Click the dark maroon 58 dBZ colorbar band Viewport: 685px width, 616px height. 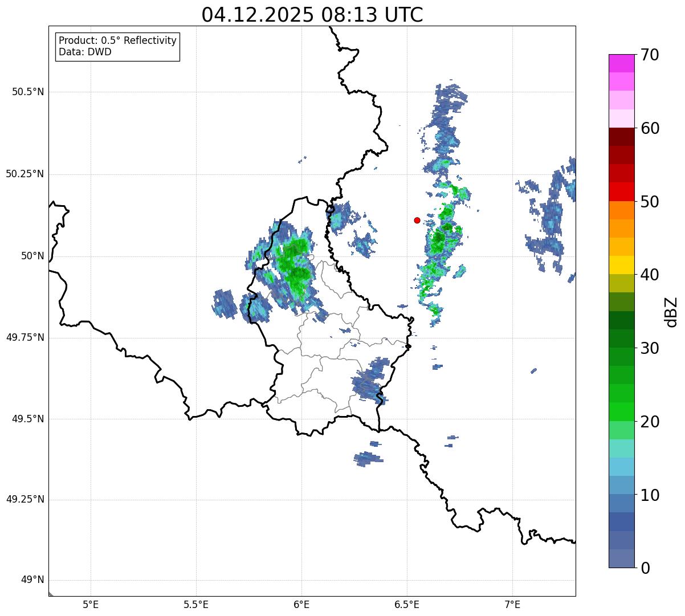tap(621, 137)
